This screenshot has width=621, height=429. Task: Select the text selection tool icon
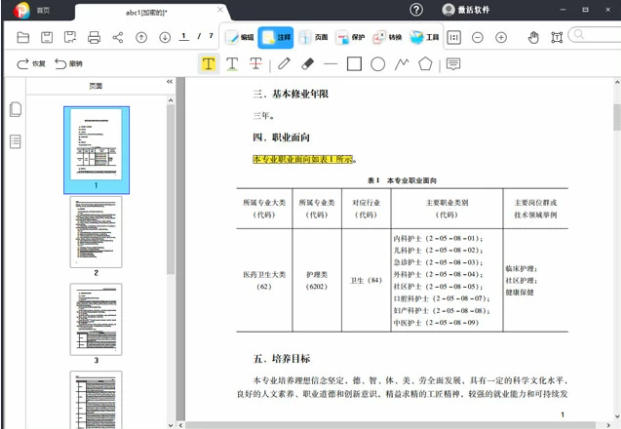[x=557, y=38]
